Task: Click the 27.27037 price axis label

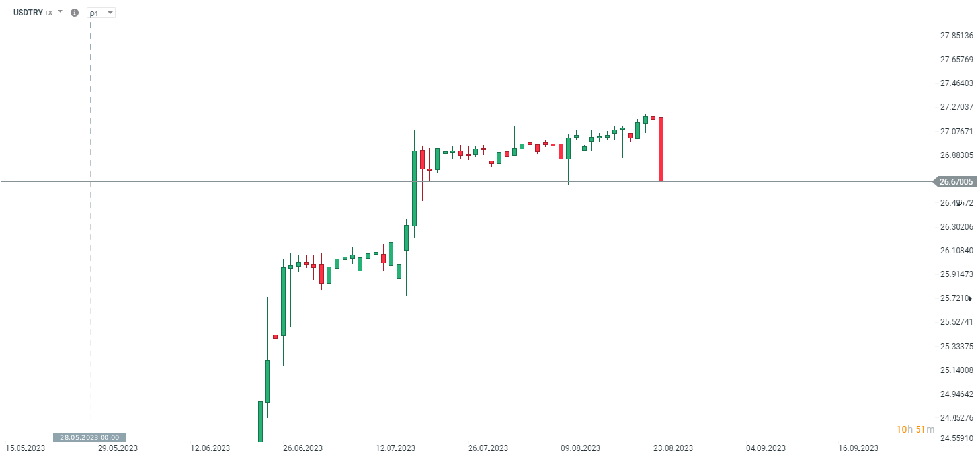Action: pyautogui.click(x=957, y=107)
